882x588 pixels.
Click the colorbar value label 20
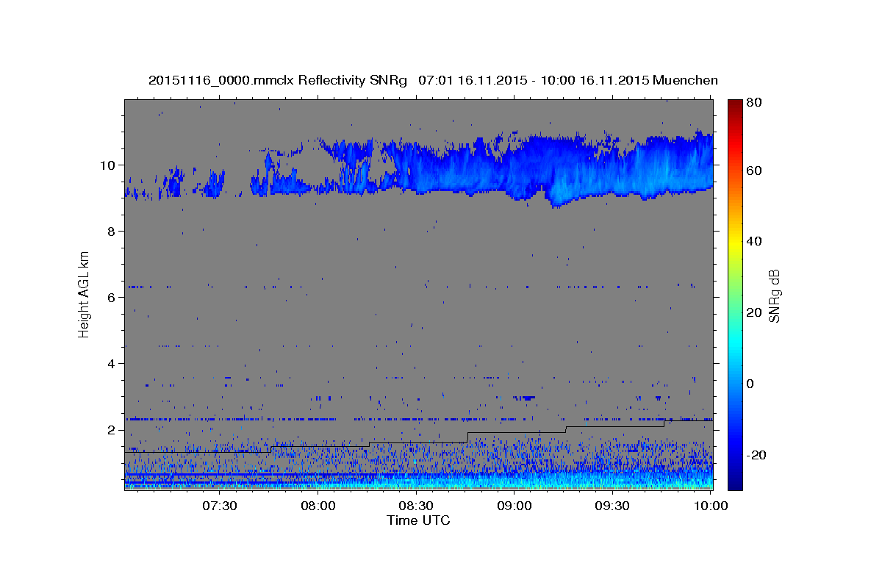pyautogui.click(x=756, y=312)
